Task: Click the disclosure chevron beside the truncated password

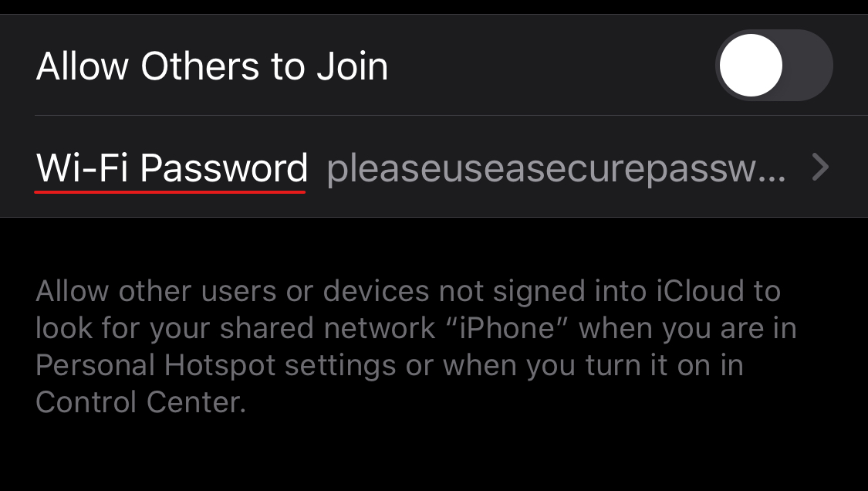Action: (x=820, y=168)
